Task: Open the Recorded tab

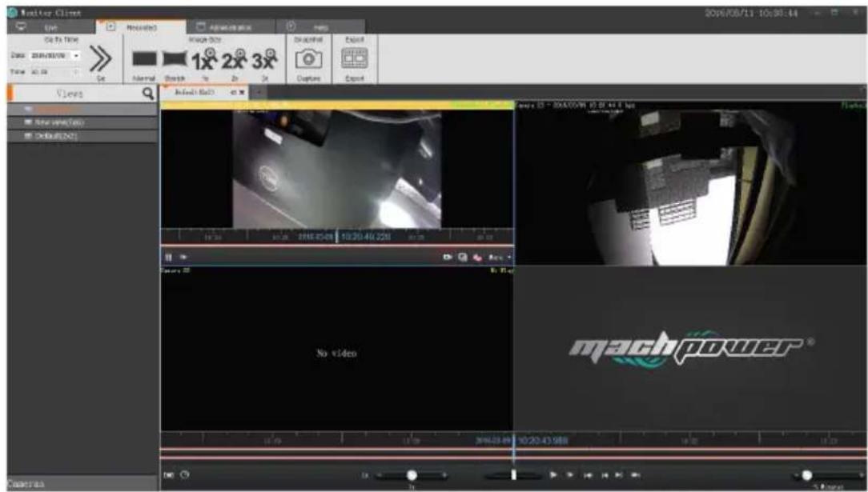Action: tap(141, 27)
